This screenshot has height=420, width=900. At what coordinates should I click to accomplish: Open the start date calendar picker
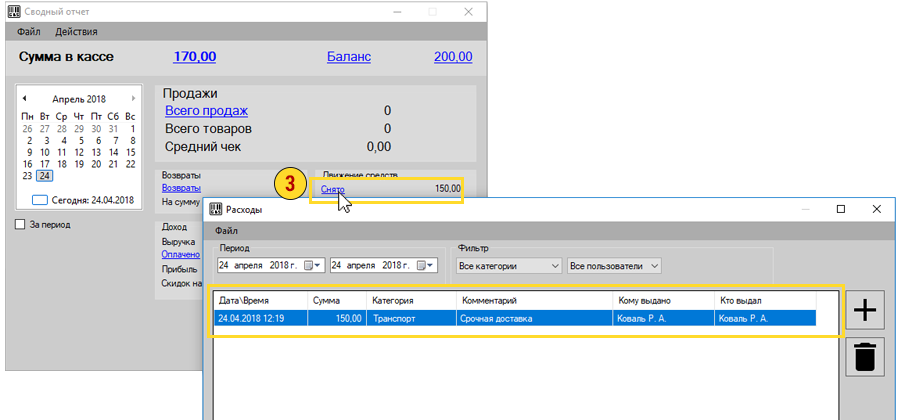coord(313,266)
